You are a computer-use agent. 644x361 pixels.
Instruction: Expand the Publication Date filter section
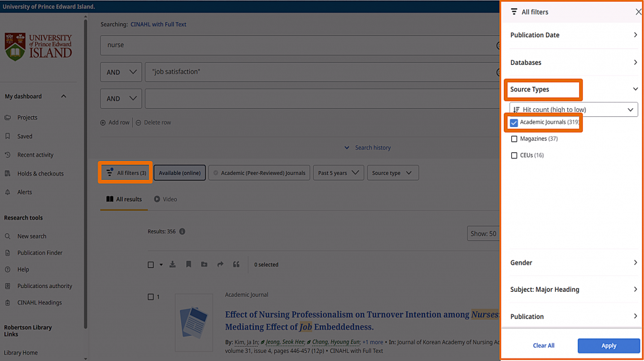tap(574, 35)
